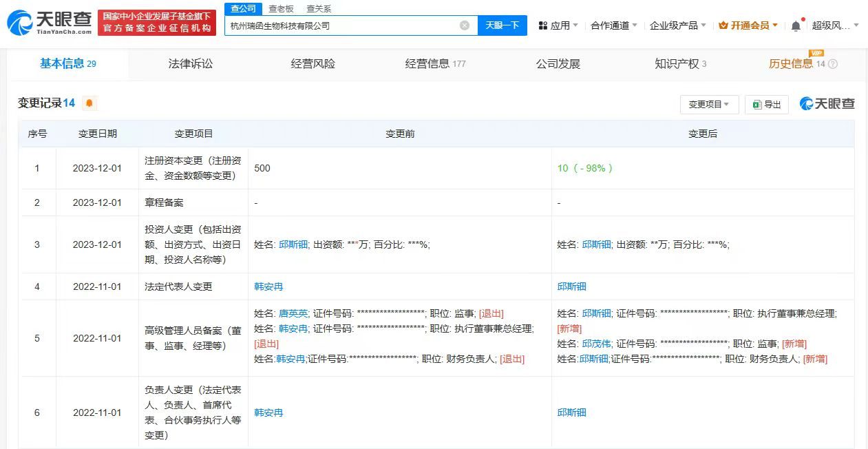Expand the 企业级产品 dropdown
The width and height of the screenshot is (868, 449).
[673, 25]
